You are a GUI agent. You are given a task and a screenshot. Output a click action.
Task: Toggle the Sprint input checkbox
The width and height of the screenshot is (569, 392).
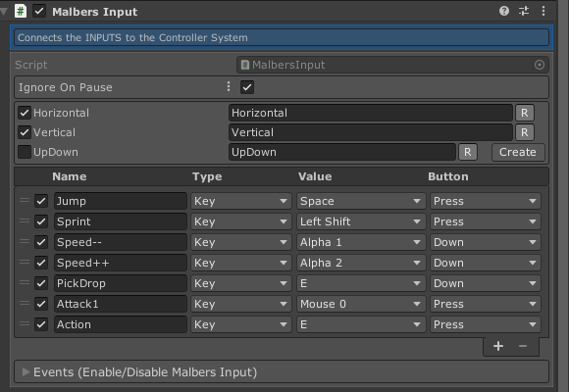41,221
